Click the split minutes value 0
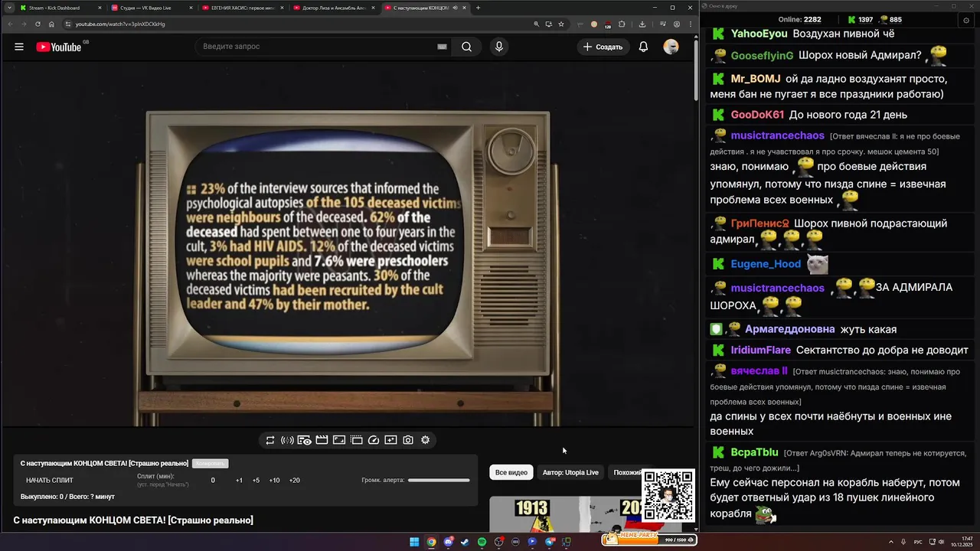The height and width of the screenshot is (551, 980). (213, 481)
